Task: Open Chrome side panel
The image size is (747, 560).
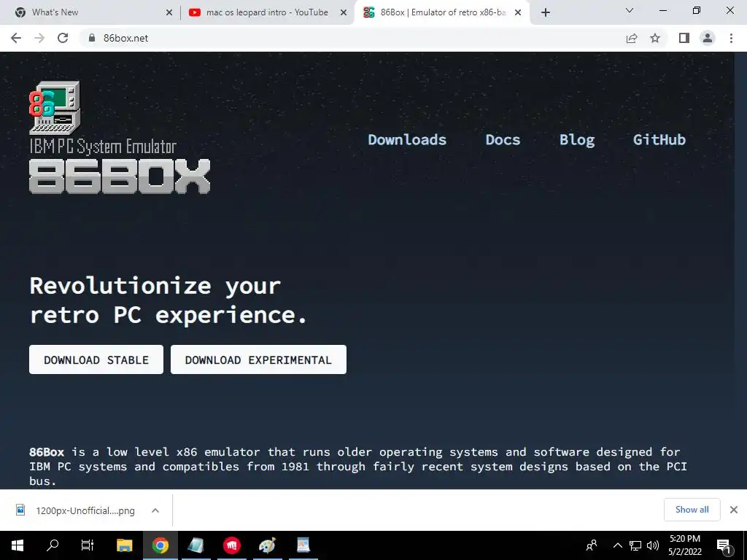Action: click(684, 38)
